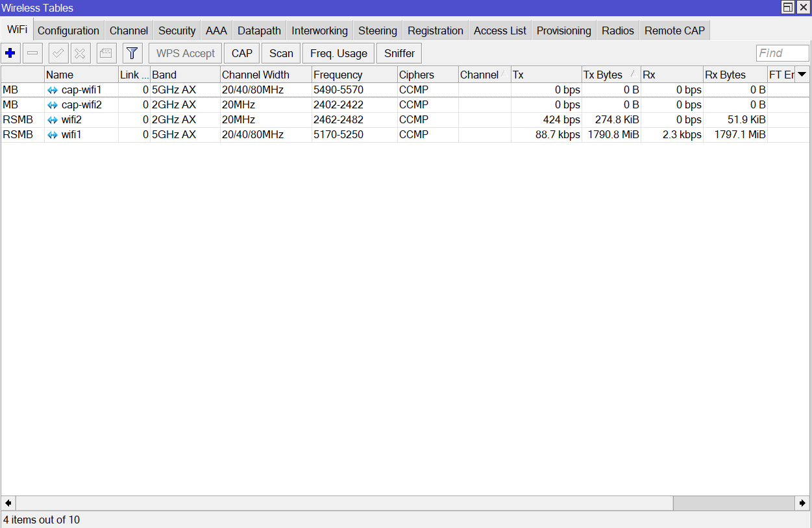Click the cap-wifi2 interface icon
Image resolution: width=812 pixels, height=528 pixels.
tap(53, 104)
